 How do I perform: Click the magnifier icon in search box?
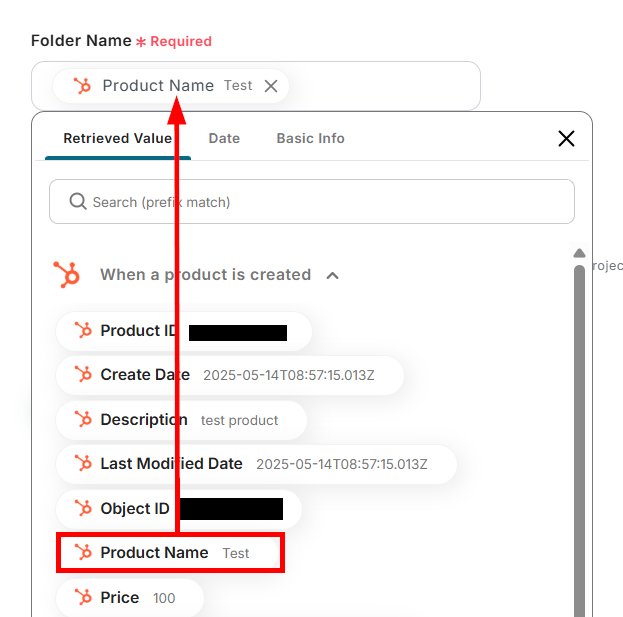click(x=78, y=201)
